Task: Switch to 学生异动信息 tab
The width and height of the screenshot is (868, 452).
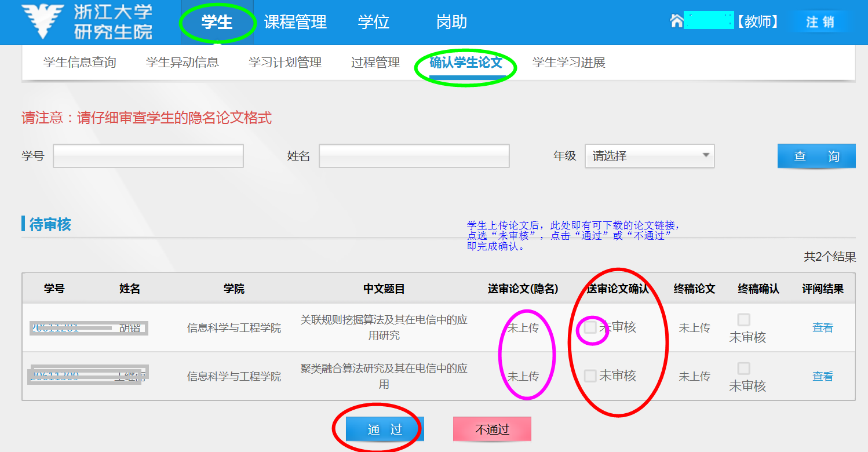Action: point(183,63)
